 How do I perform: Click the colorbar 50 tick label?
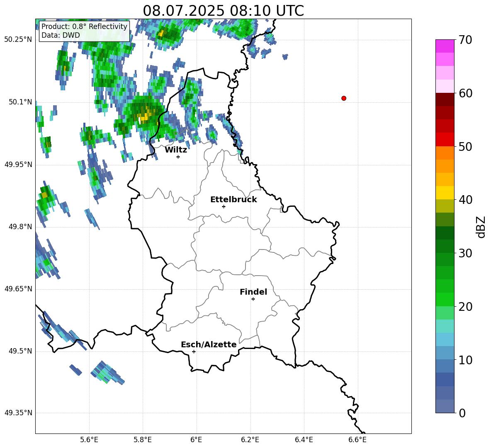click(466, 147)
